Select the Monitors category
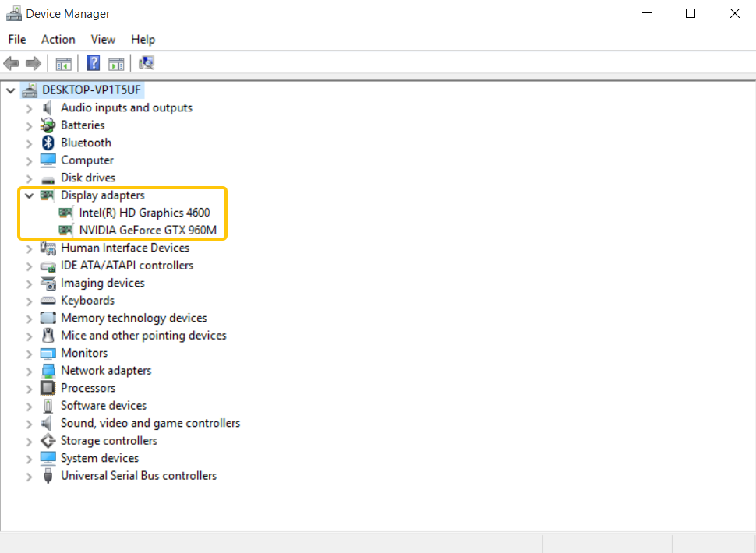Screen dimensions: 756x553 click(83, 352)
